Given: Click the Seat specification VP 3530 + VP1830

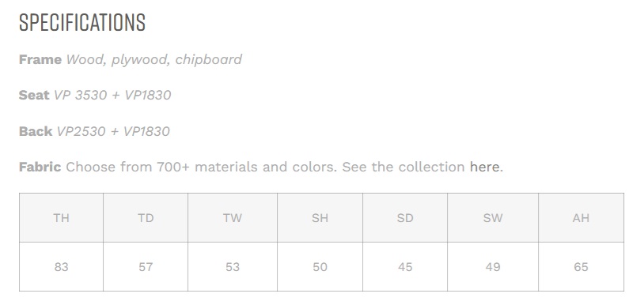Looking at the screenshot, I should (112, 95).
